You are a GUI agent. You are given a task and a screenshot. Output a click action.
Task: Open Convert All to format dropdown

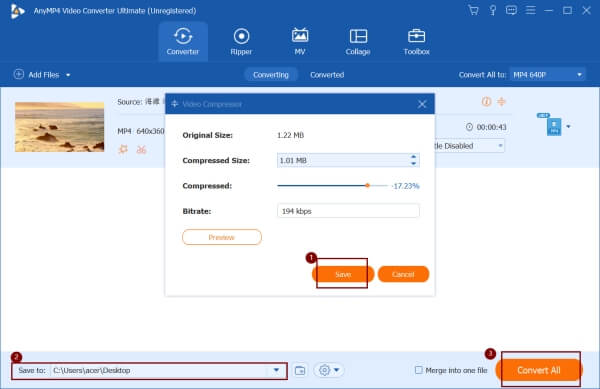coord(547,75)
